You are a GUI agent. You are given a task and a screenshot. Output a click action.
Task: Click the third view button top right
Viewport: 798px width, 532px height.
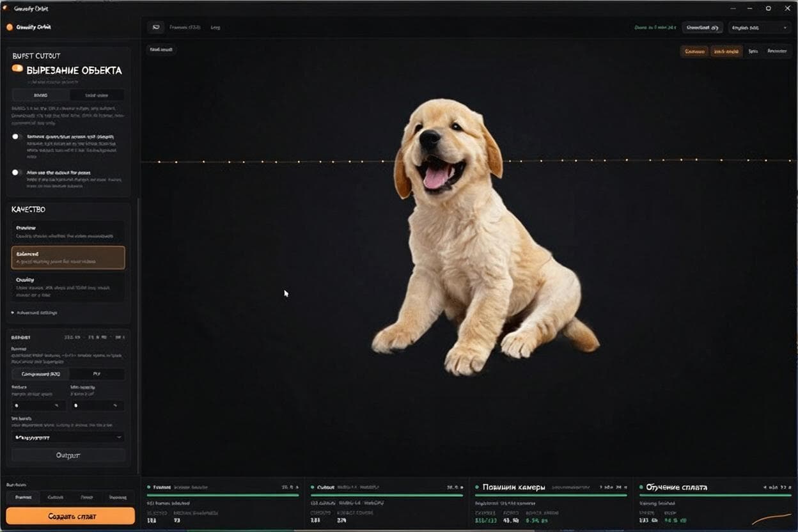[x=753, y=51]
